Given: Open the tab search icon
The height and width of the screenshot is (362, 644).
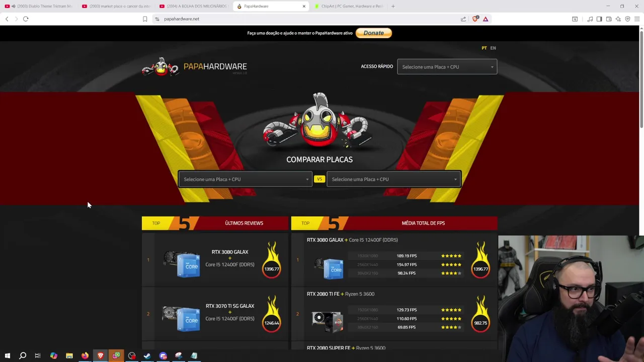Looking at the screenshot, I should tap(575, 19).
